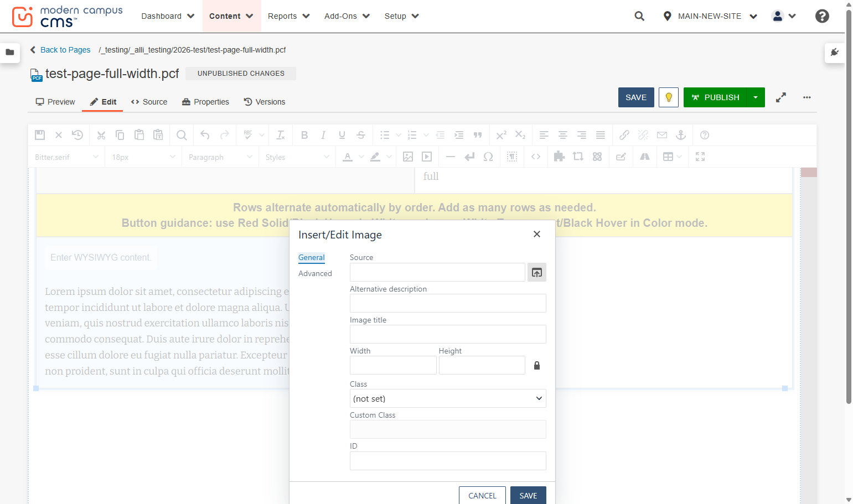
Task: Open the user account menu
Action: click(x=784, y=16)
